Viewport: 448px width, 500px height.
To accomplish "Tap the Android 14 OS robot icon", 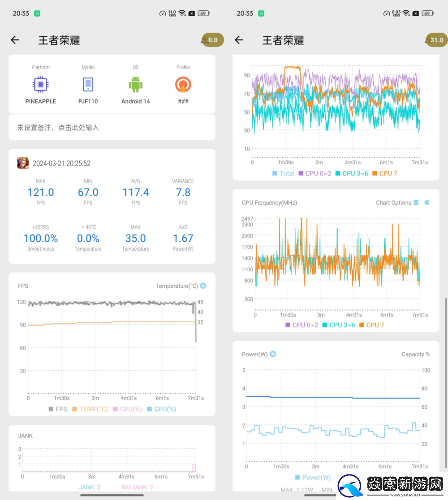I will click(x=135, y=84).
